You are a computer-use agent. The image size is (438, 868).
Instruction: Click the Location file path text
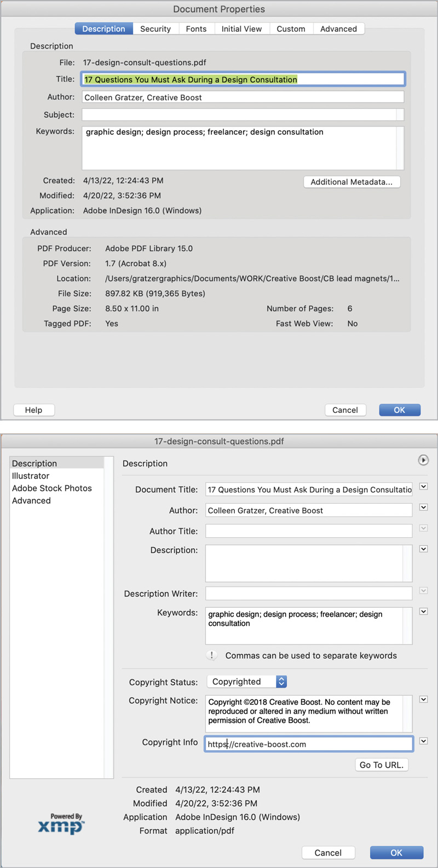click(252, 278)
